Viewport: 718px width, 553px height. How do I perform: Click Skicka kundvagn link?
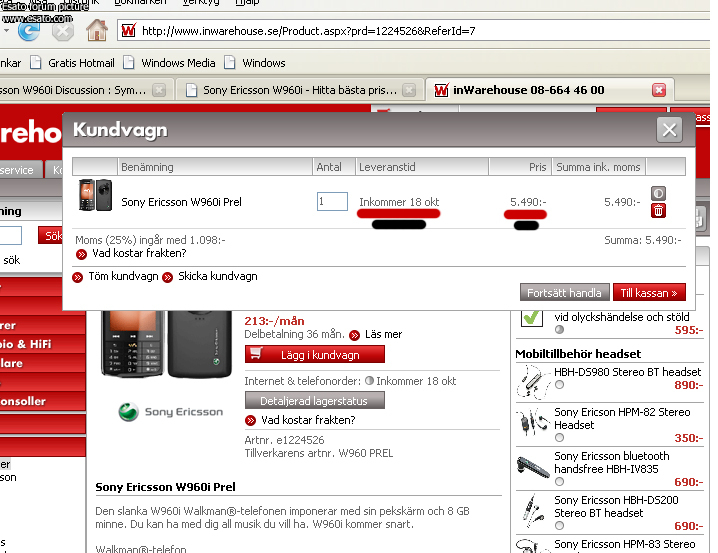tap(218, 276)
